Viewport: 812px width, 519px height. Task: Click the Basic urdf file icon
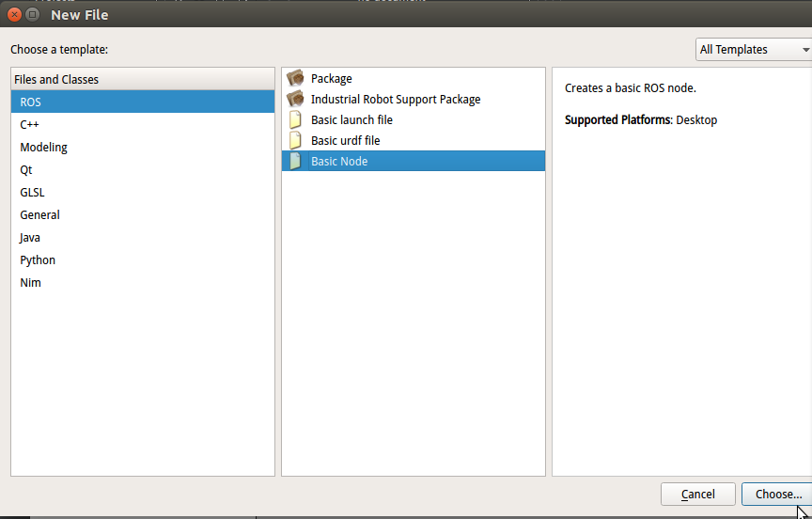295,140
